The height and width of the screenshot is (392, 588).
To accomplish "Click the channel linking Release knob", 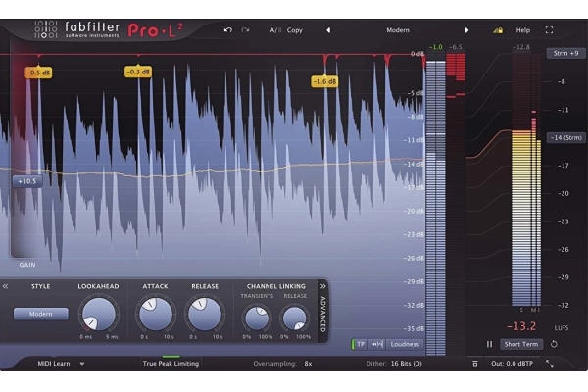I will [295, 318].
